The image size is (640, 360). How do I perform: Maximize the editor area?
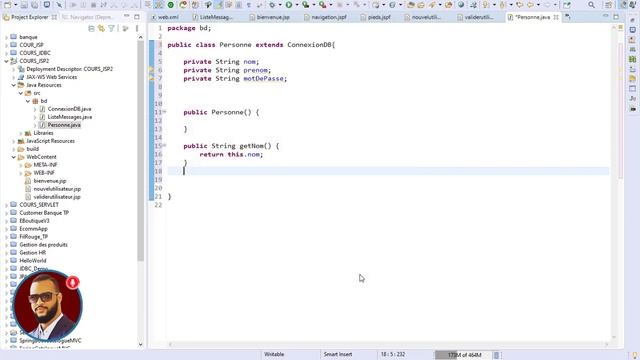tap(616, 17)
